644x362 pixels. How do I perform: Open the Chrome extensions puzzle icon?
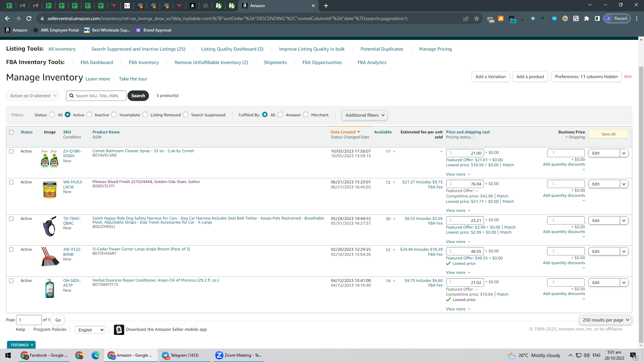click(587, 18)
